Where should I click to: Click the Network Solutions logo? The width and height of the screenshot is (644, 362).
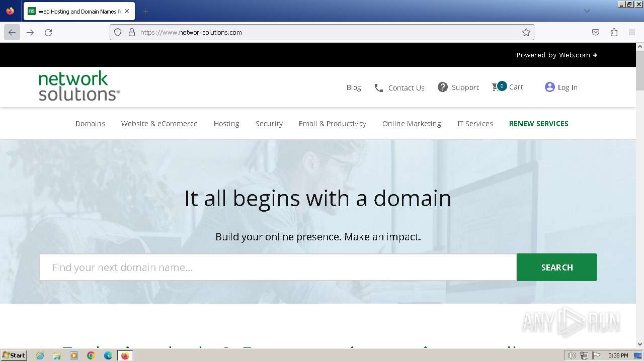[x=79, y=85]
